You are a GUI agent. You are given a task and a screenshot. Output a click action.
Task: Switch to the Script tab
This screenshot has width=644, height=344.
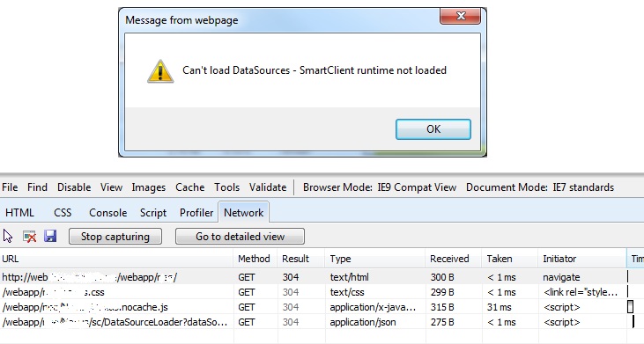[x=153, y=213]
